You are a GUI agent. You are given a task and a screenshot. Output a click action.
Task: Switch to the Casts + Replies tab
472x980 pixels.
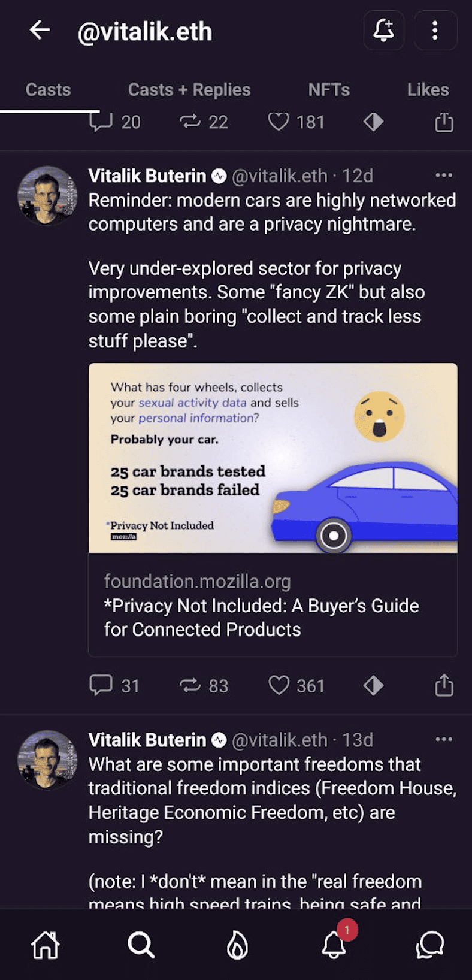[189, 89]
